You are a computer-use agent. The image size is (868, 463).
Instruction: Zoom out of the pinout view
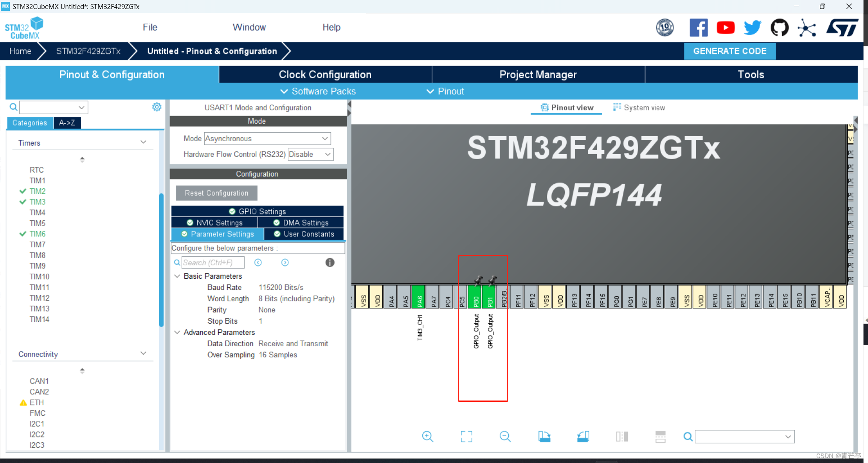505,436
